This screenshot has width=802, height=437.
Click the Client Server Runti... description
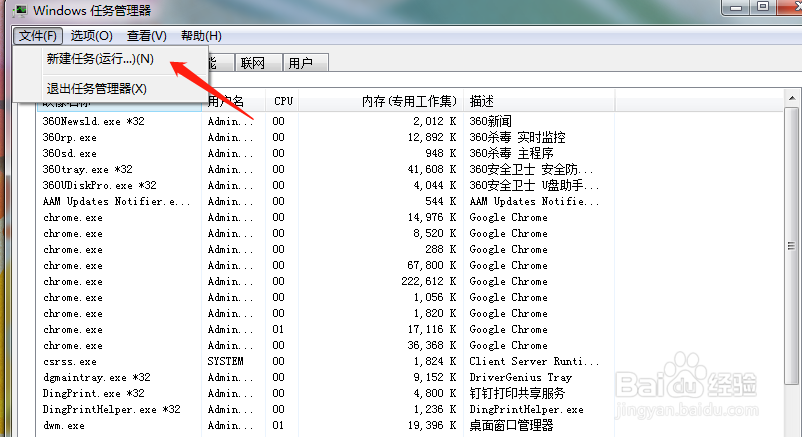534,361
